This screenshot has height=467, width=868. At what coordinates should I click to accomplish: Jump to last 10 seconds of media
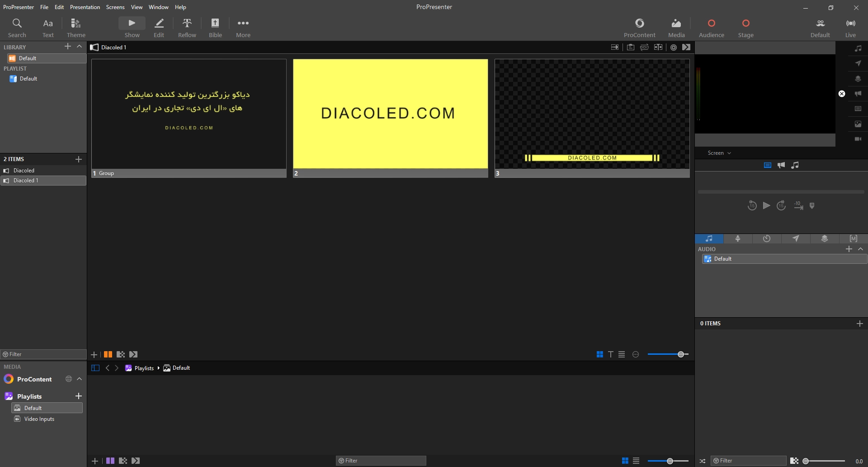[798, 206]
